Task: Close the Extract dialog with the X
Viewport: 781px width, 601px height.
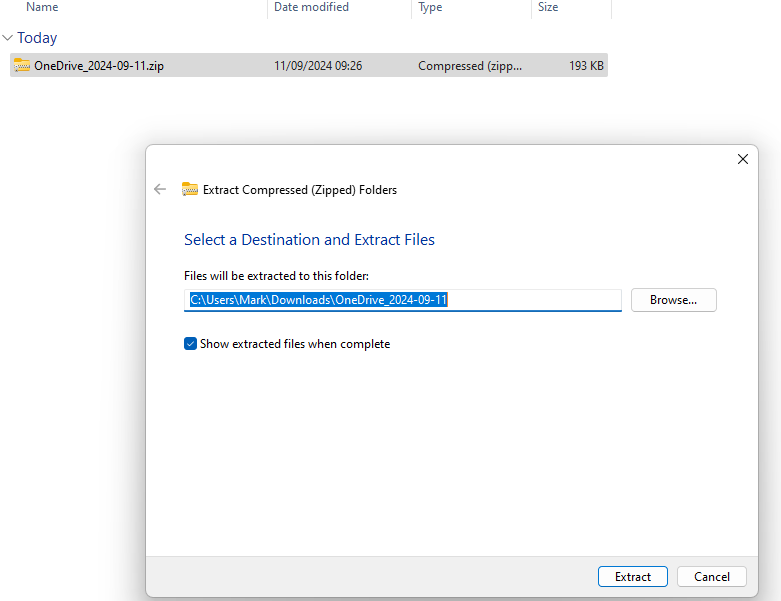Action: (x=743, y=159)
